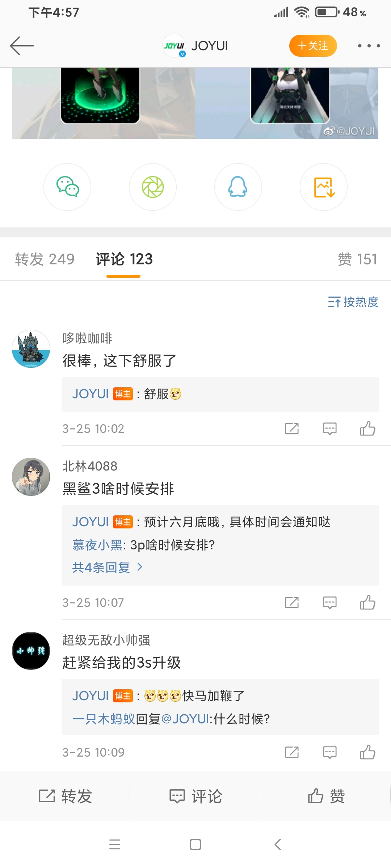
Task: Switch to the 转发 249 tab
Action: click(x=45, y=259)
